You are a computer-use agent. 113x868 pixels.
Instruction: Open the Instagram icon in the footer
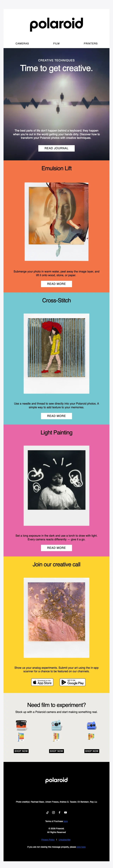53,812
